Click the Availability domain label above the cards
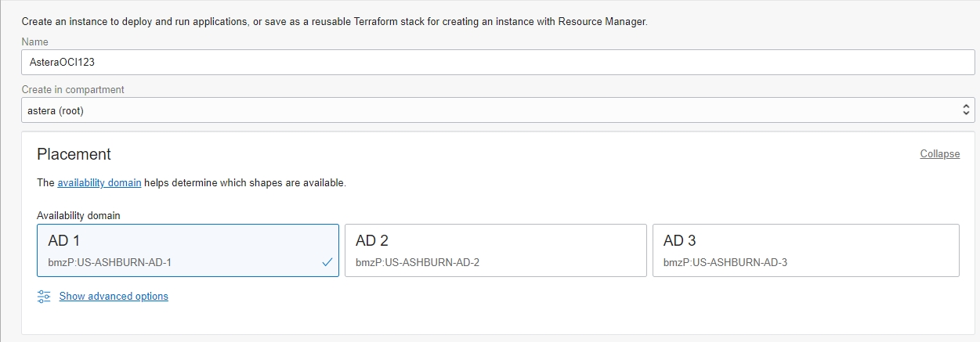The image size is (980, 342). click(78, 215)
